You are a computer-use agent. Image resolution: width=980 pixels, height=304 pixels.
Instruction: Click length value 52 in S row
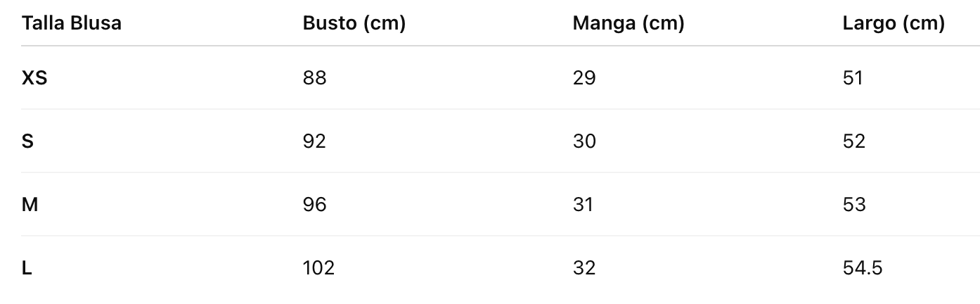pyautogui.click(x=854, y=141)
